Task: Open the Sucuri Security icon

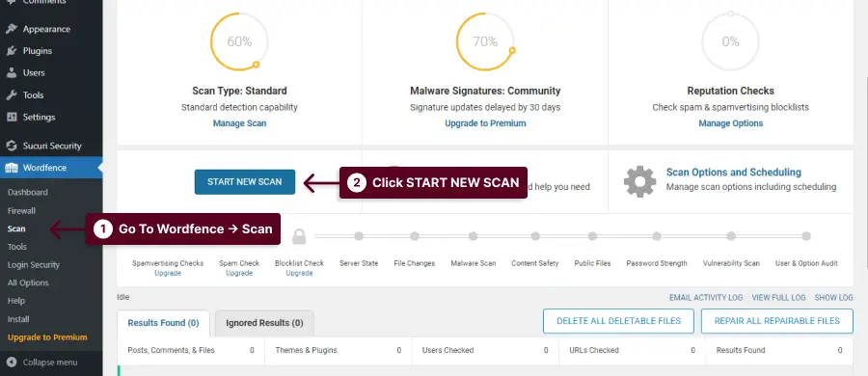Action: [12, 147]
